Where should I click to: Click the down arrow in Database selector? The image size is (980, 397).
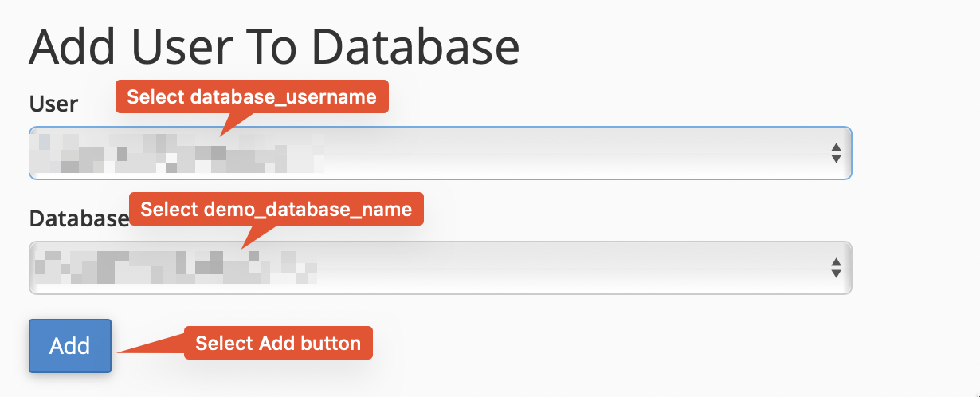836,273
